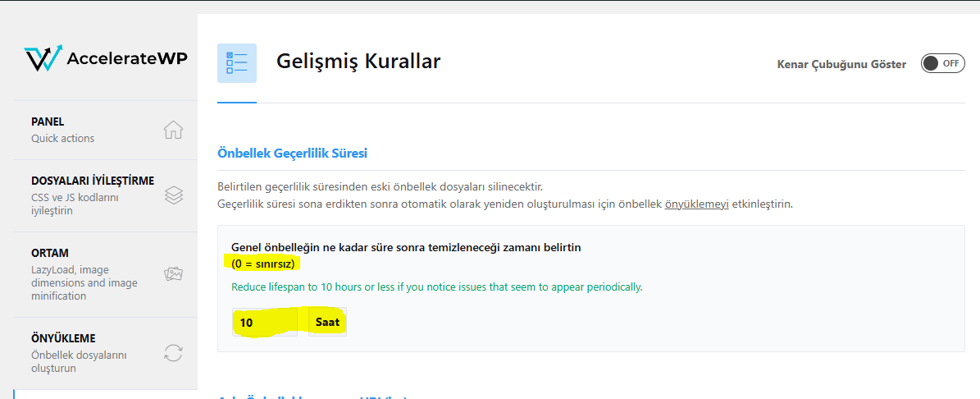
Task: Click the highlighted (0 = sınırsız) note
Action: 262,264
